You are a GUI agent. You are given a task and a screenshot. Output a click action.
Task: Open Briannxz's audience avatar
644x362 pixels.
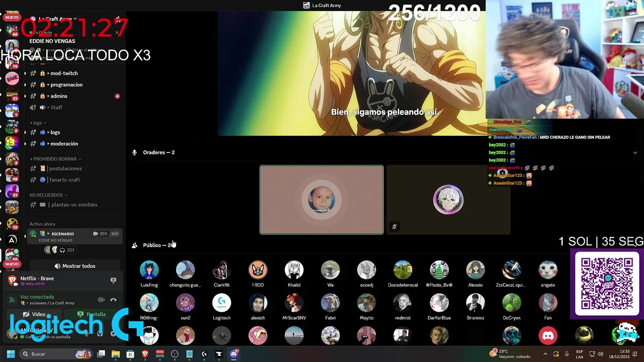point(475,303)
